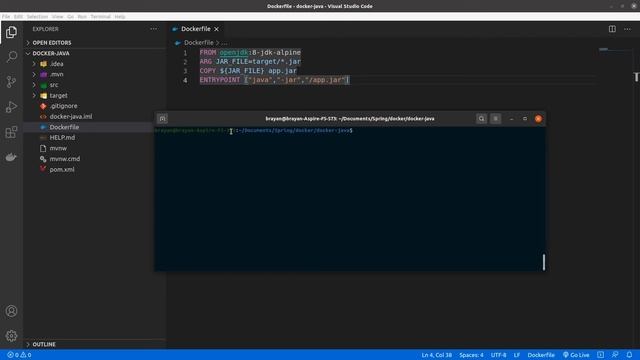Click the Go Live status bar button
The width and height of the screenshot is (640, 360).
point(576,355)
